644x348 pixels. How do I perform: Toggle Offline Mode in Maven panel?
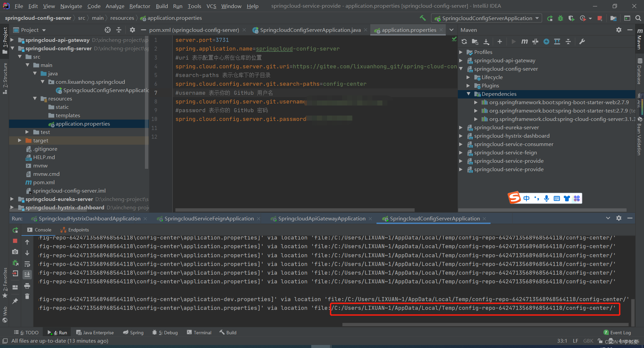(x=546, y=42)
